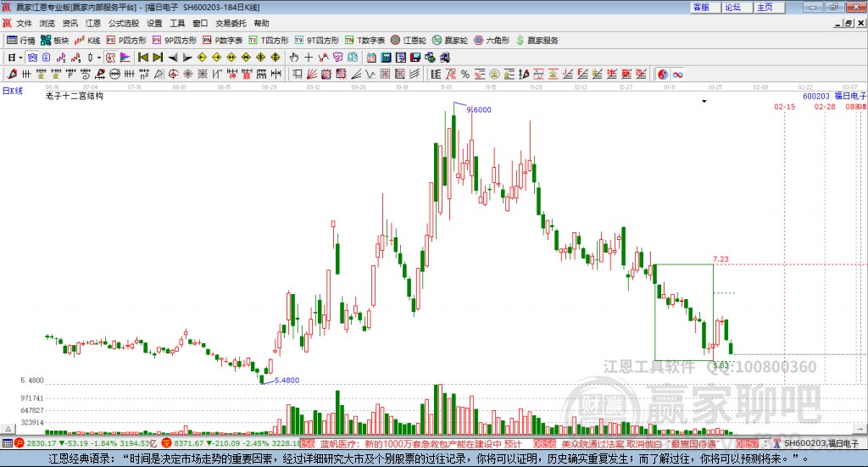Click the 02-28 date marker

tap(824, 106)
